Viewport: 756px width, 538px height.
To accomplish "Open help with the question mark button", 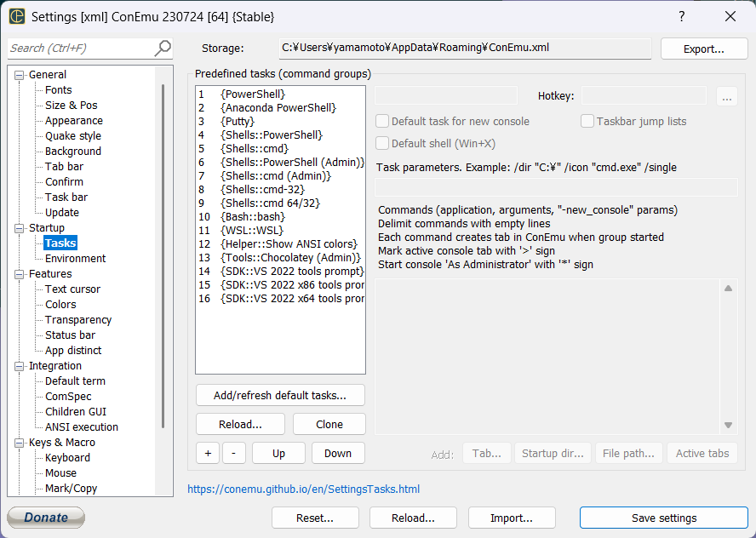I will pos(682,16).
